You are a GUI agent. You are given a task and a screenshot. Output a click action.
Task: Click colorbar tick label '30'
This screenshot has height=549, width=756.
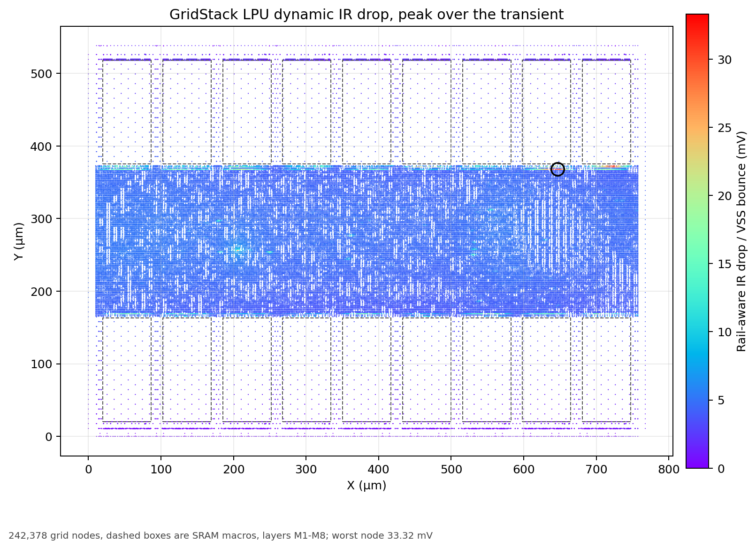[725, 60]
